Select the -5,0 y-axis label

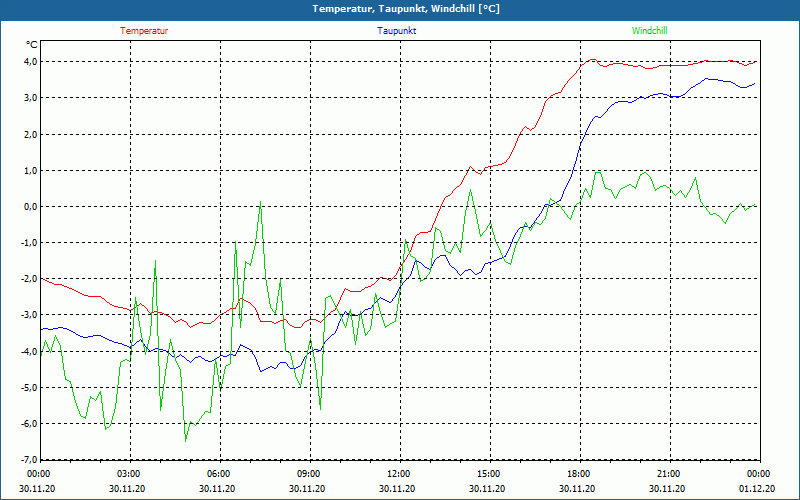click(29, 388)
